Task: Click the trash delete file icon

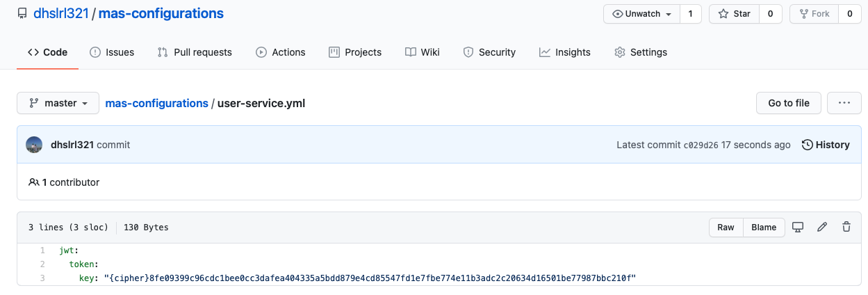Action: click(846, 227)
